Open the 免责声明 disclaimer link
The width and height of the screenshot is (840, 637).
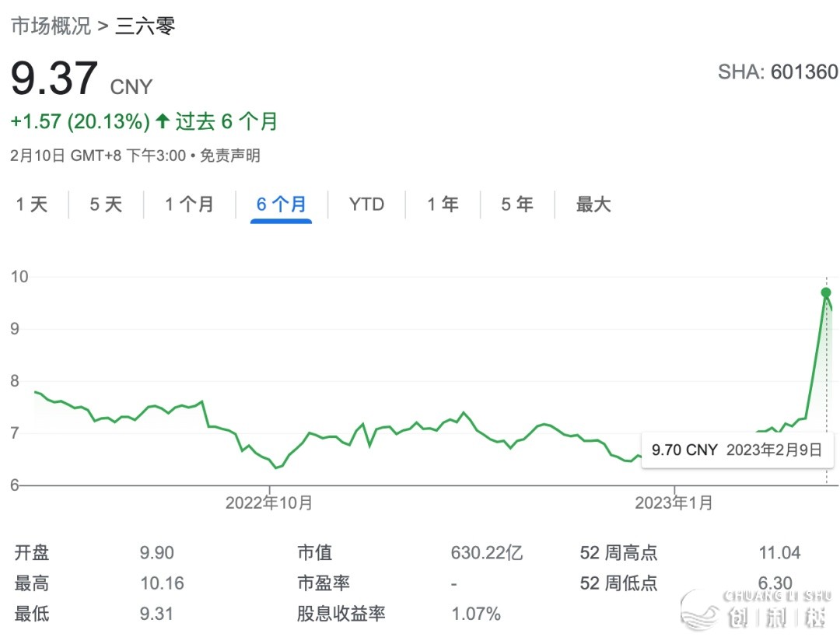coord(230,156)
